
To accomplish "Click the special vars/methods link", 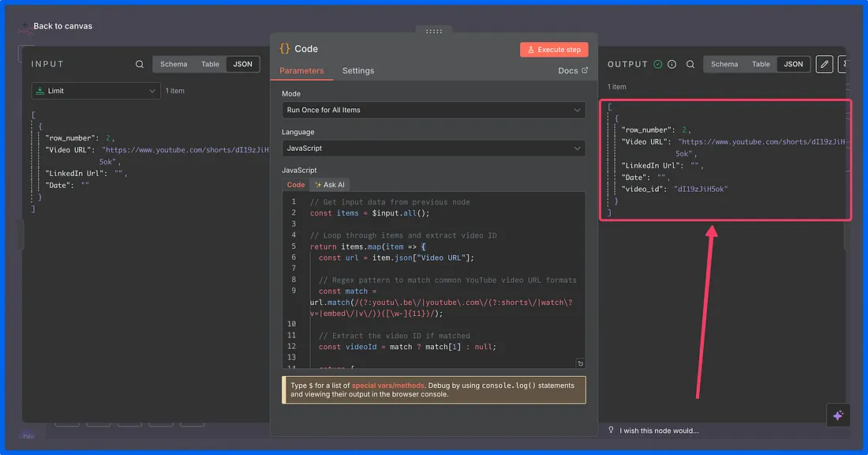I will (x=387, y=385).
